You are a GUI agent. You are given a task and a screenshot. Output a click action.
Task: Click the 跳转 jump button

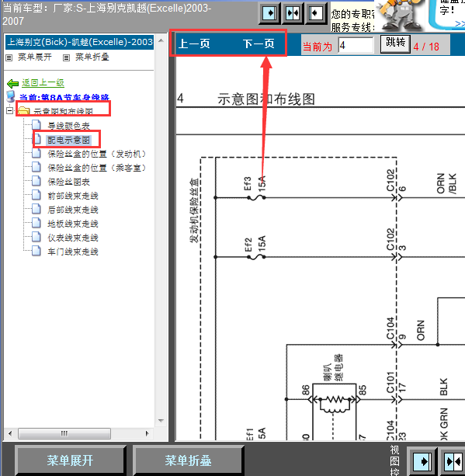click(395, 43)
